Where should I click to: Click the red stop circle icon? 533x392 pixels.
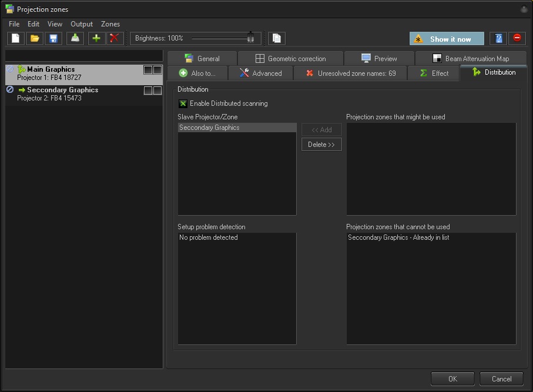coord(517,39)
